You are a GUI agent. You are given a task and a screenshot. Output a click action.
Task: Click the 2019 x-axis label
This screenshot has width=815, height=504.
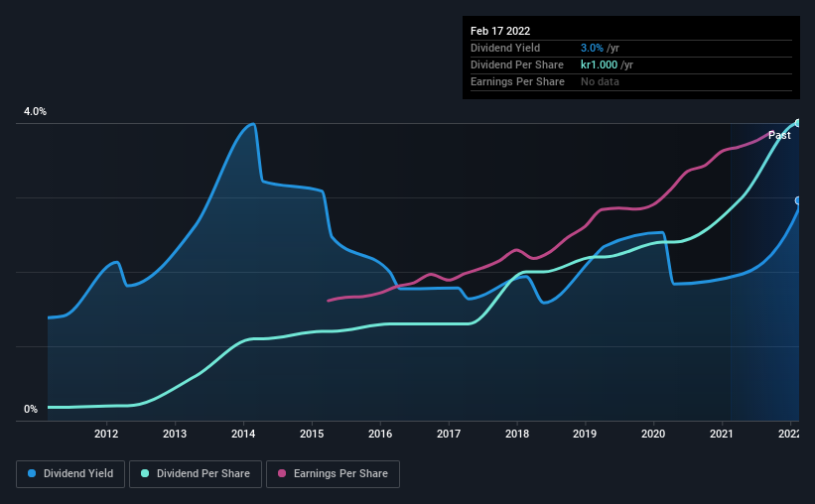585,434
